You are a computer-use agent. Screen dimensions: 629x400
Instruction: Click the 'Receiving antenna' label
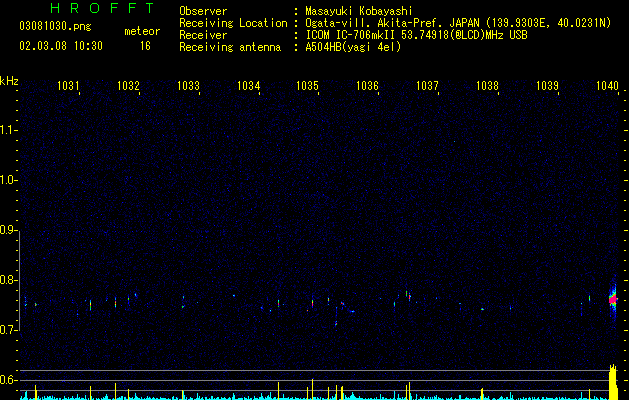[x=230, y=47]
